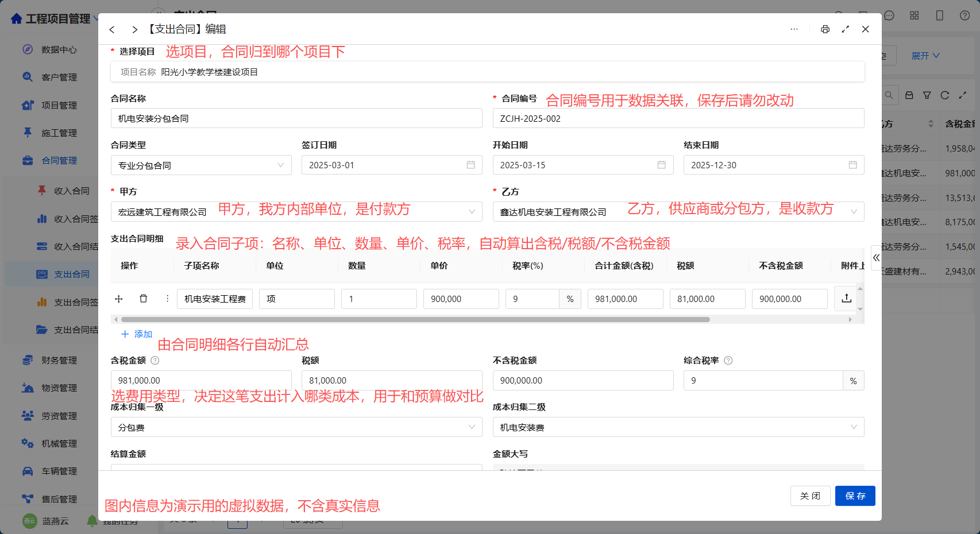Image resolution: width=980 pixels, height=534 pixels.
Task: Click 关闭 button
Action: pos(811,496)
